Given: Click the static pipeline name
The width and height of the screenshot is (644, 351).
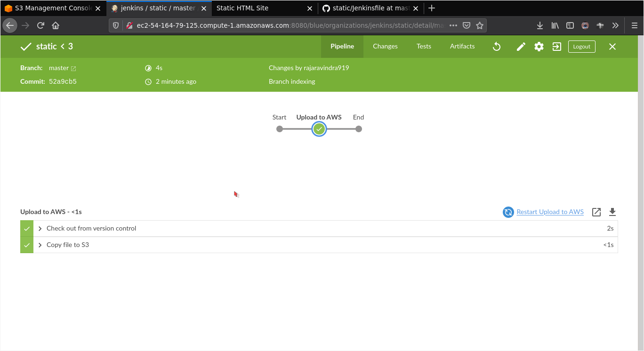Looking at the screenshot, I should (47, 46).
